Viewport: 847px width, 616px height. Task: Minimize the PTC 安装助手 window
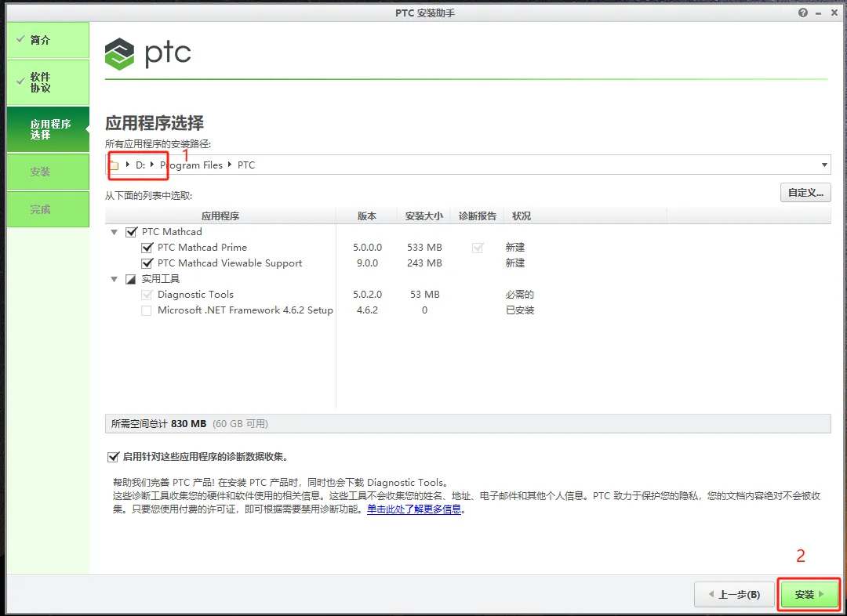click(x=819, y=13)
